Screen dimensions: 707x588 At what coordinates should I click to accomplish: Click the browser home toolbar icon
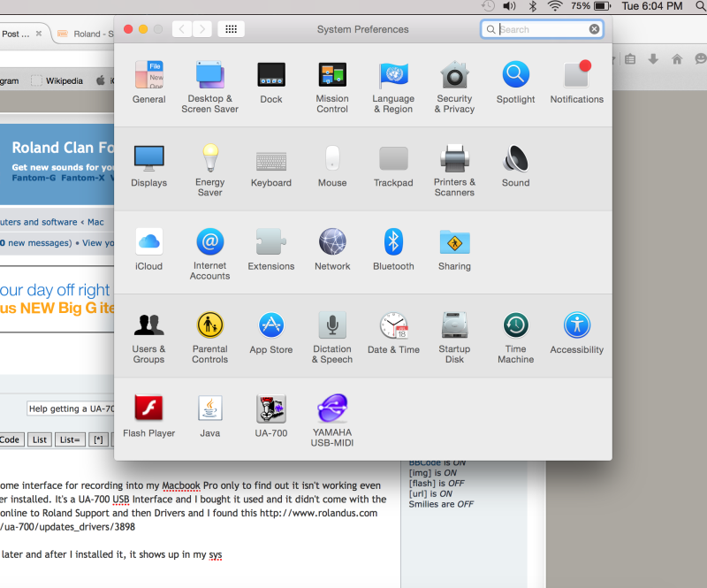point(677,59)
